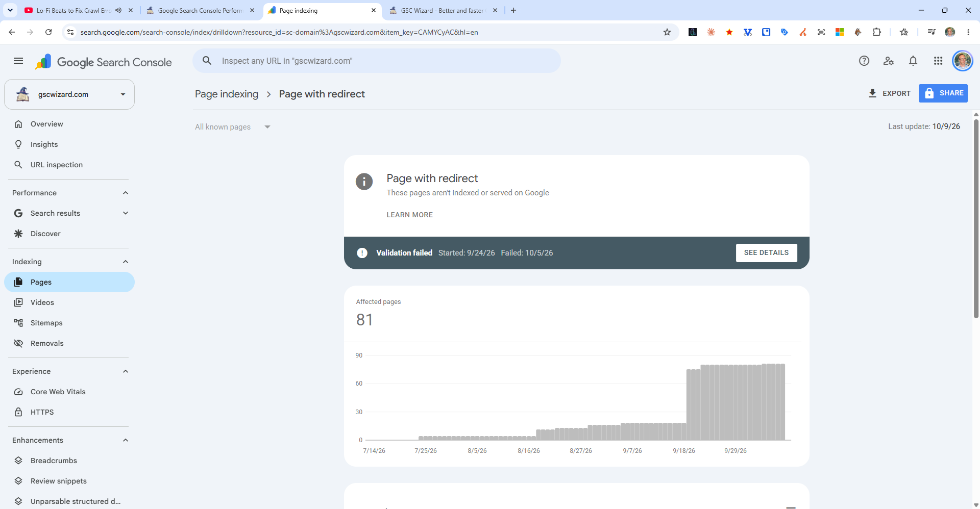The image size is (980, 509).
Task: Open the All known pages filter dropdown
Action: pyautogui.click(x=233, y=127)
